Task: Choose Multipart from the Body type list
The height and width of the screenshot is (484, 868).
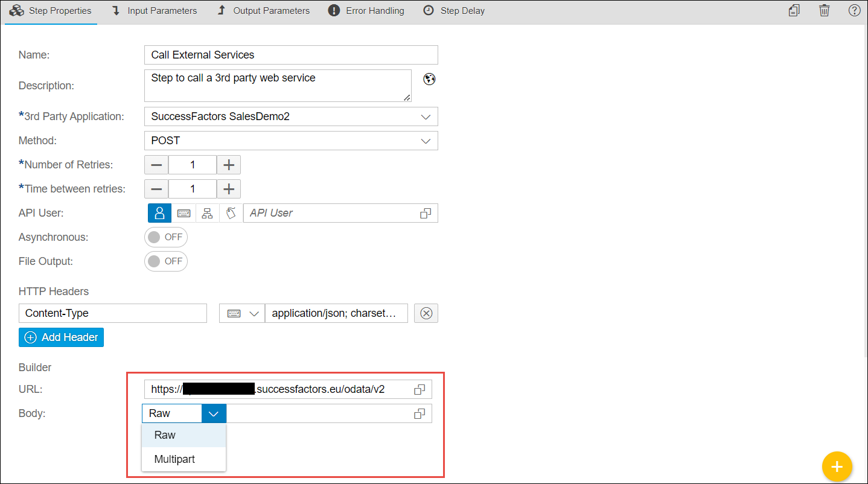Action: 174,459
